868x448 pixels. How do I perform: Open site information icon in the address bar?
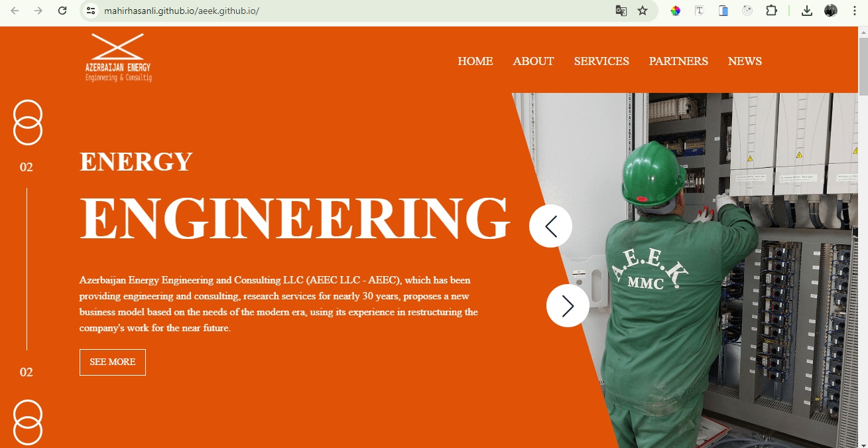90,11
